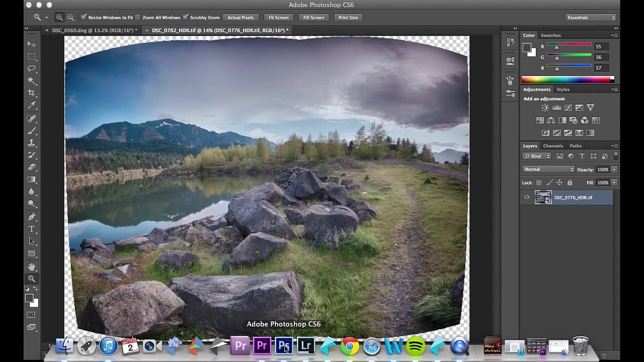Add a Curves adjustment

pyautogui.click(x=568, y=108)
